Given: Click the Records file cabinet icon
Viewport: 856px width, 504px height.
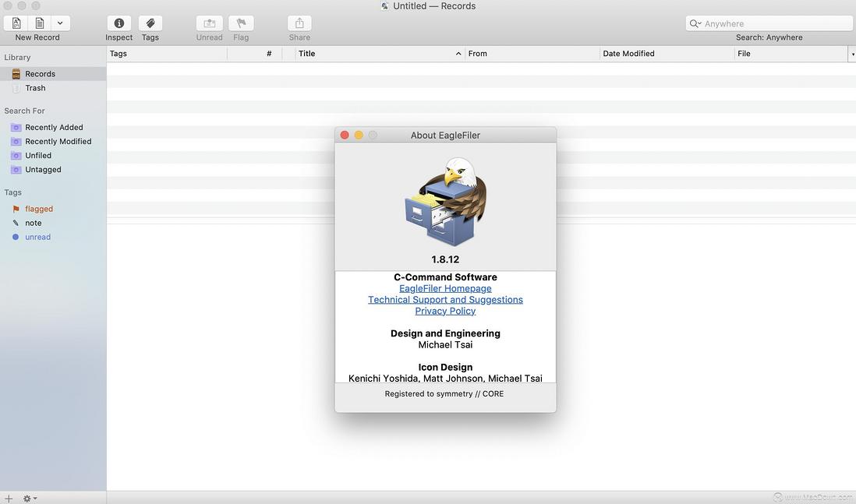Looking at the screenshot, I should click(16, 74).
